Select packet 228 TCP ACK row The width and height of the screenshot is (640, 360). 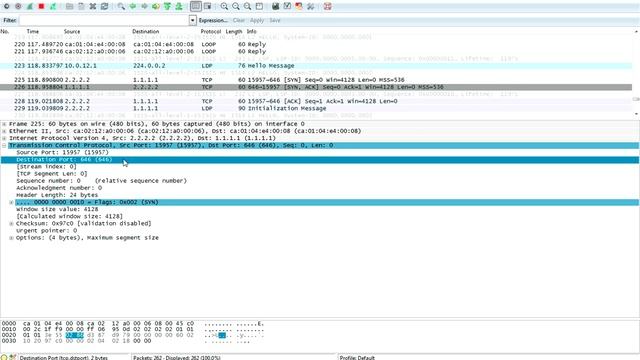[x=316, y=101]
